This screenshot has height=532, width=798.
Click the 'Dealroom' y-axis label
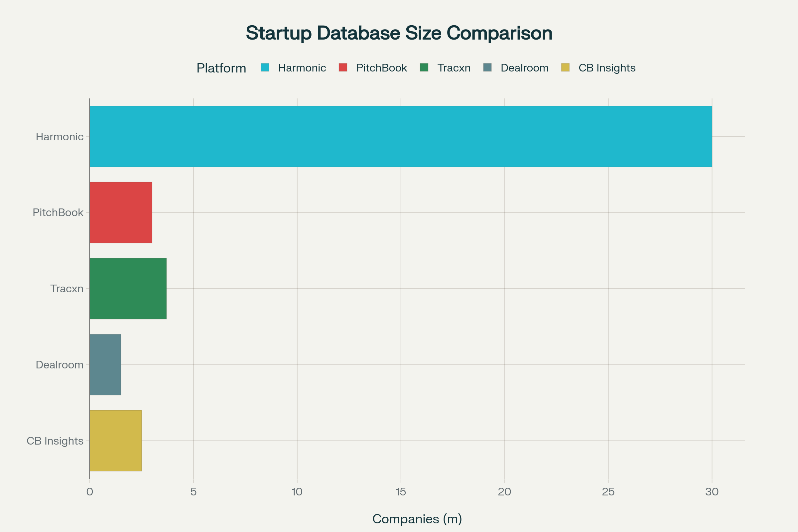coord(60,365)
